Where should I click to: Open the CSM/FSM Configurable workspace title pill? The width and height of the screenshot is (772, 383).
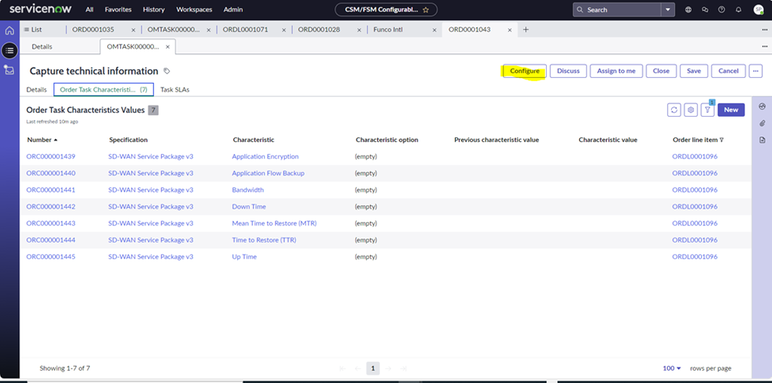pyautogui.click(x=386, y=10)
